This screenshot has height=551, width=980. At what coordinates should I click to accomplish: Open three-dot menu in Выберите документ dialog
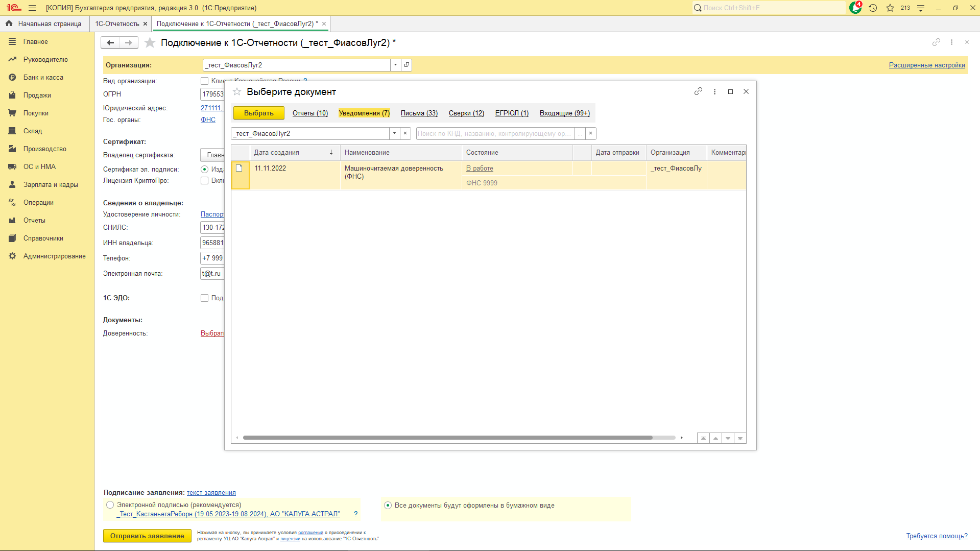point(714,91)
